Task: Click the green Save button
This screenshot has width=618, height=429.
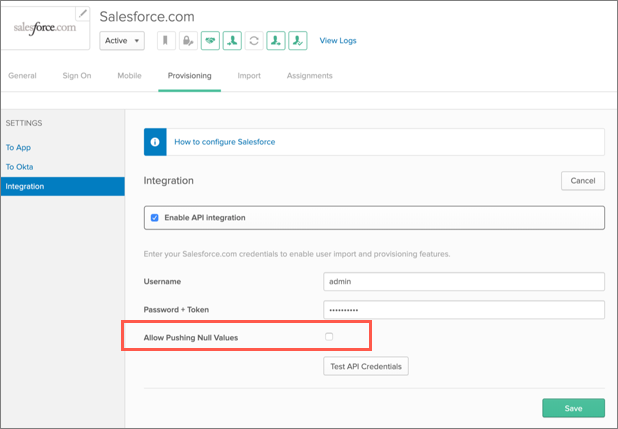Action: pyautogui.click(x=573, y=408)
